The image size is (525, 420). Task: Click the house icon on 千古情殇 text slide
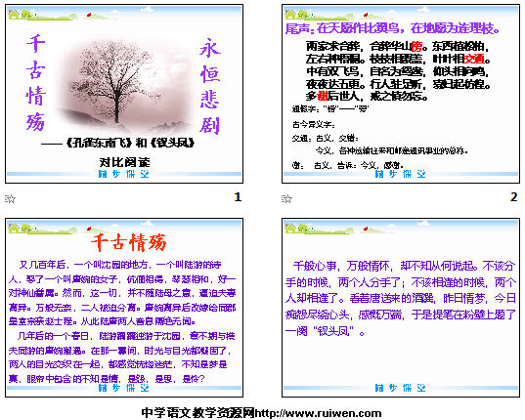coord(14,229)
